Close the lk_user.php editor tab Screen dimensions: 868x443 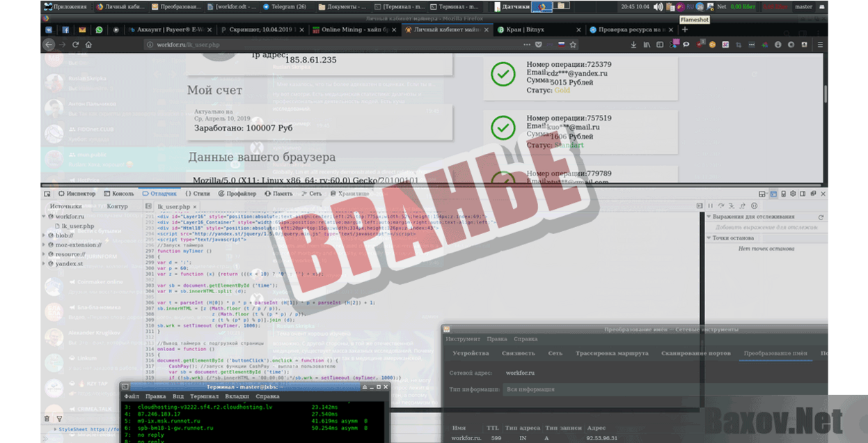(x=195, y=207)
